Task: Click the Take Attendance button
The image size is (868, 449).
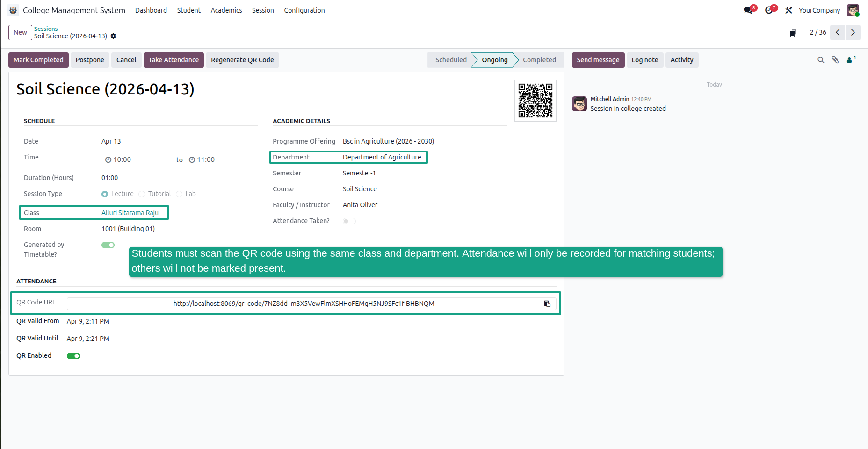Action: [174, 60]
